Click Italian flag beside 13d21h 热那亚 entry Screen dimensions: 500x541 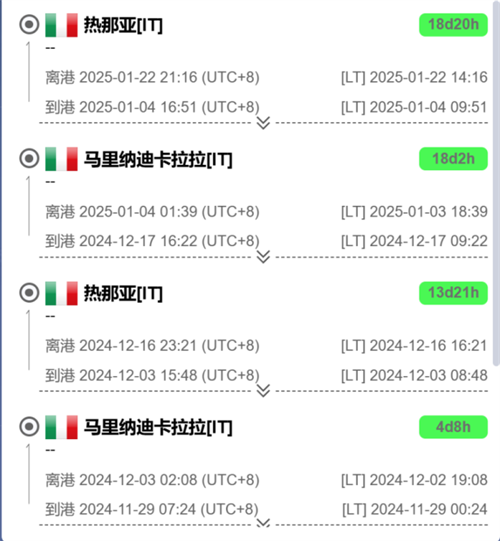61,293
